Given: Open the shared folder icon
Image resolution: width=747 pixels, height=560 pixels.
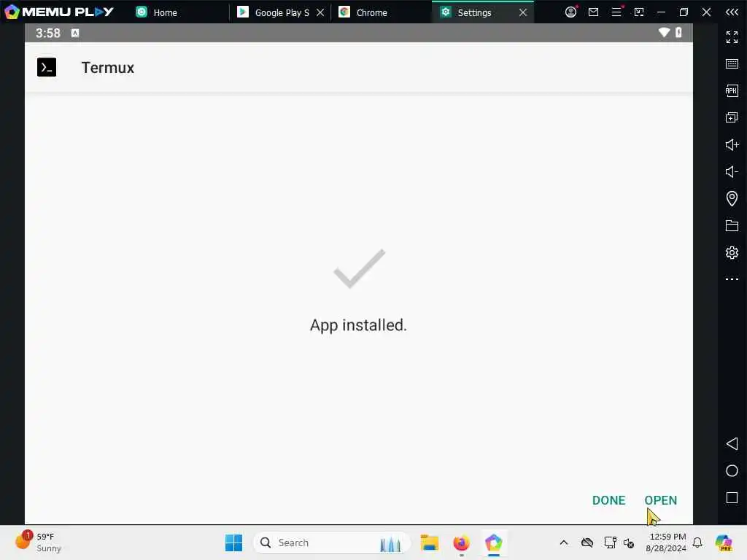Looking at the screenshot, I should [732, 225].
